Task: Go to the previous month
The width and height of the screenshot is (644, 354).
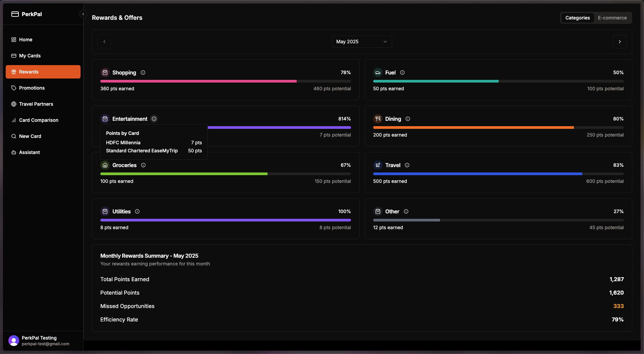Action: 104,42
